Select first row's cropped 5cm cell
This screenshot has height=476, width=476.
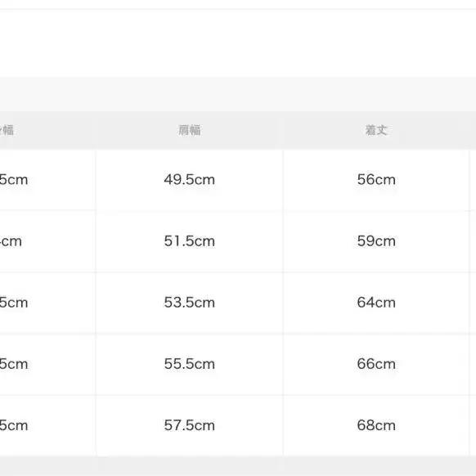point(47,180)
